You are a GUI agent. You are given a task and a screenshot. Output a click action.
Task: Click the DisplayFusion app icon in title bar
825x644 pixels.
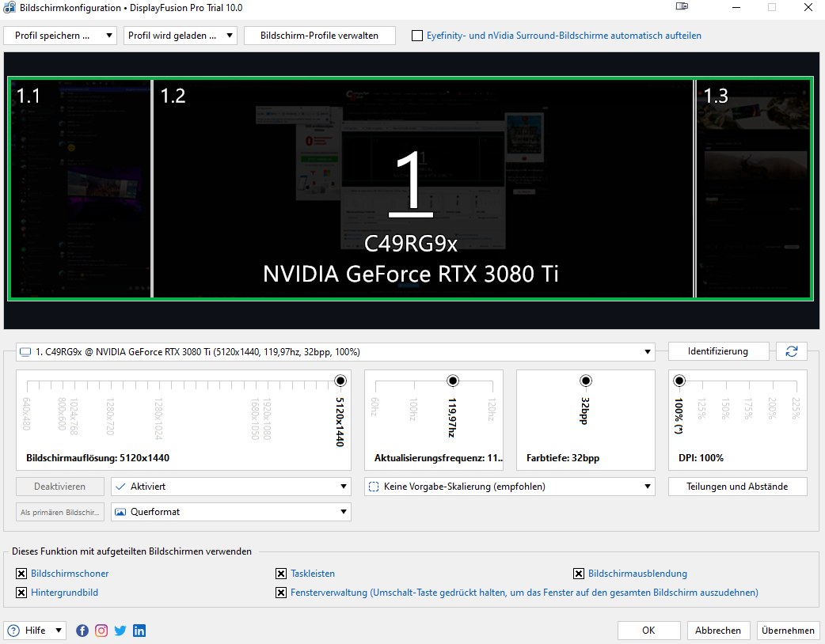coord(10,8)
